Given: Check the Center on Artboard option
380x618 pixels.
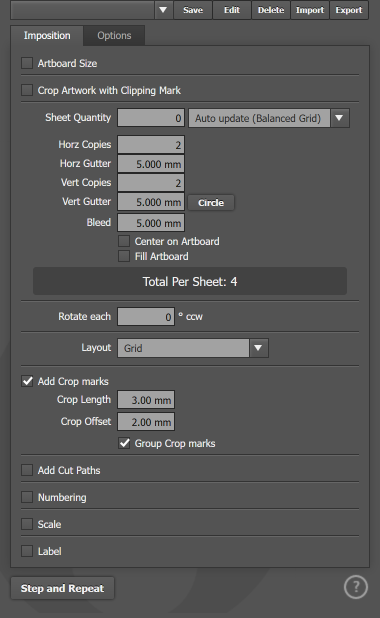Looking at the screenshot, I should 124,241.
